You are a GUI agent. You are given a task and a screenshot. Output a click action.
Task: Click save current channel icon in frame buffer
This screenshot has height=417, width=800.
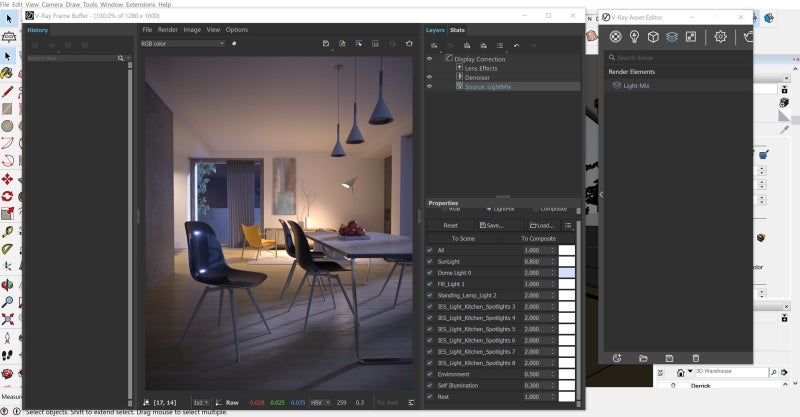pyautogui.click(x=326, y=44)
